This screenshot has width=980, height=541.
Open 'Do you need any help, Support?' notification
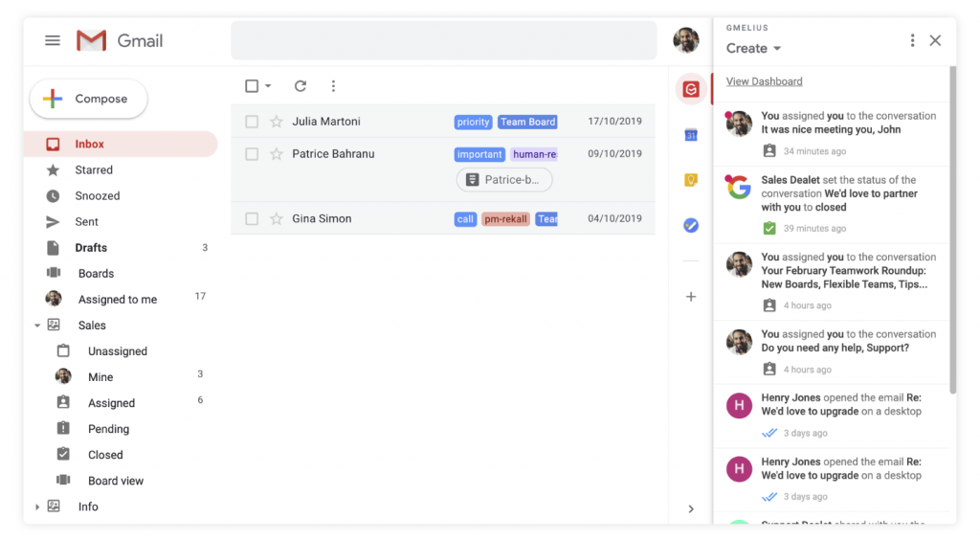click(832, 352)
